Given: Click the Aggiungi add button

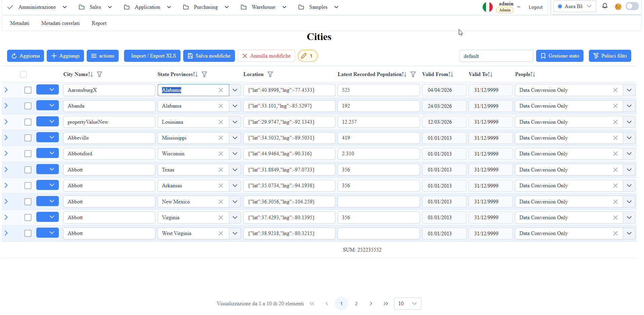Looking at the screenshot, I should (65, 56).
